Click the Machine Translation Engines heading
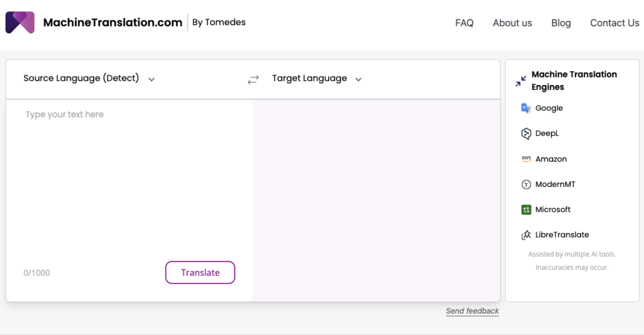The image size is (644, 335). [574, 81]
